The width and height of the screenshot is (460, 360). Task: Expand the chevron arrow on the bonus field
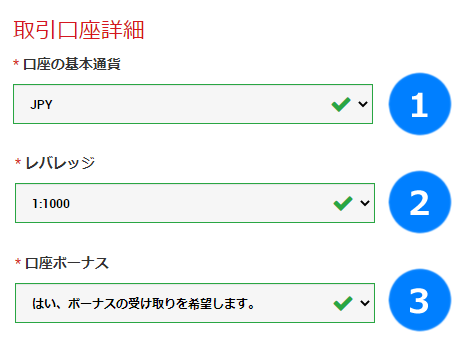[x=365, y=303]
